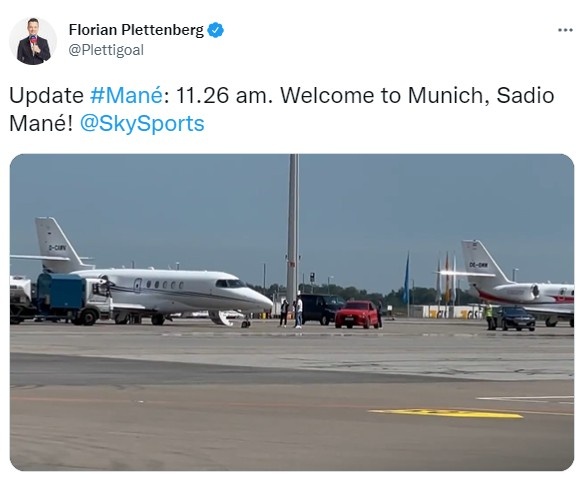Click the red car in the video
582x478 pixels.
coord(357,315)
